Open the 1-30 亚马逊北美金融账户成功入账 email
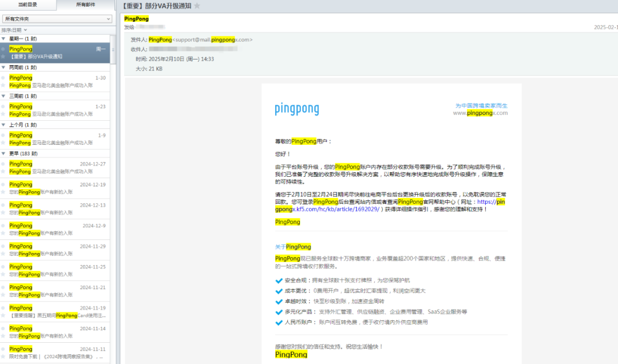This screenshot has height=364, width=618. click(x=55, y=81)
